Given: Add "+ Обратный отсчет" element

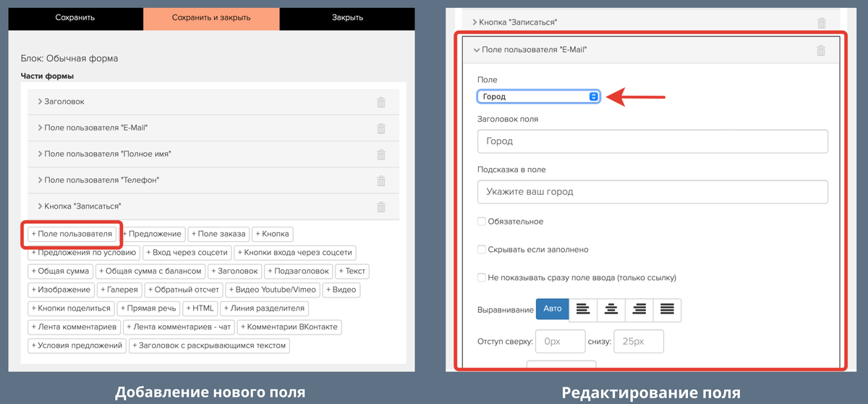Looking at the screenshot, I should [x=184, y=290].
